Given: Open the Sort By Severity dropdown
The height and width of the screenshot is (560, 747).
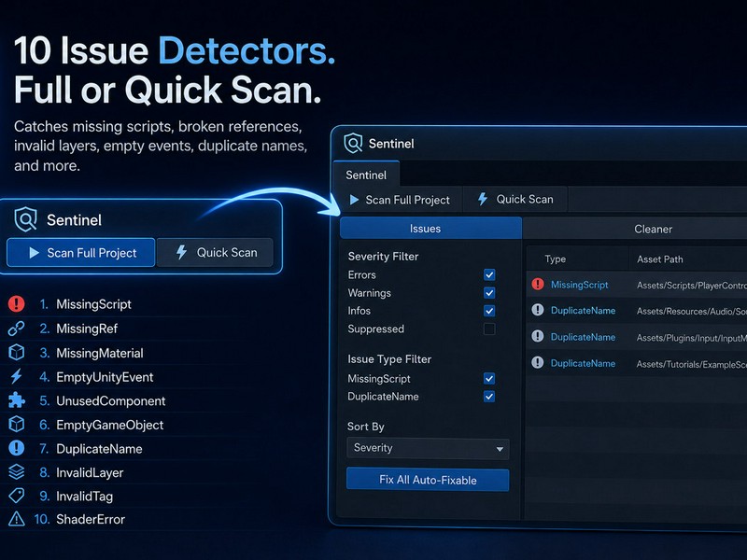Looking at the screenshot, I should (428, 449).
